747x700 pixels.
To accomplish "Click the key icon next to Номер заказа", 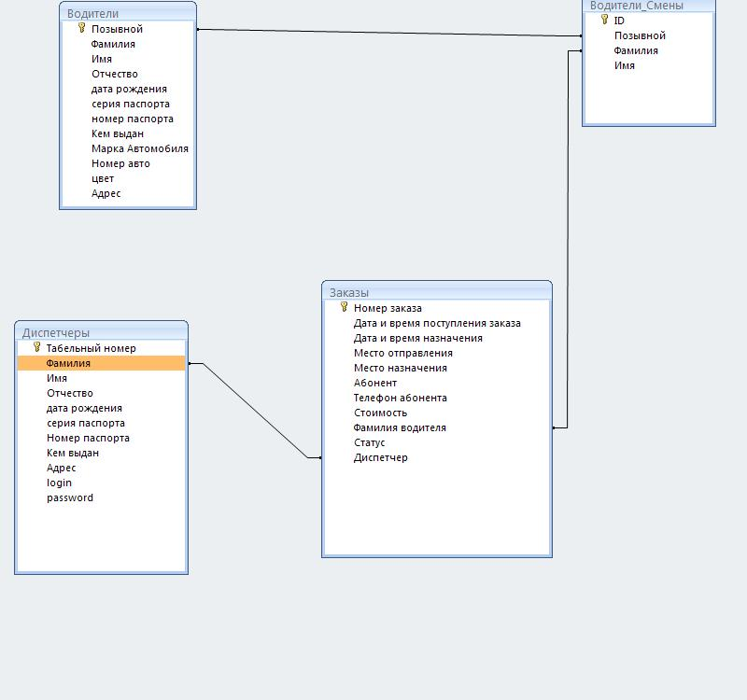I will click(344, 307).
